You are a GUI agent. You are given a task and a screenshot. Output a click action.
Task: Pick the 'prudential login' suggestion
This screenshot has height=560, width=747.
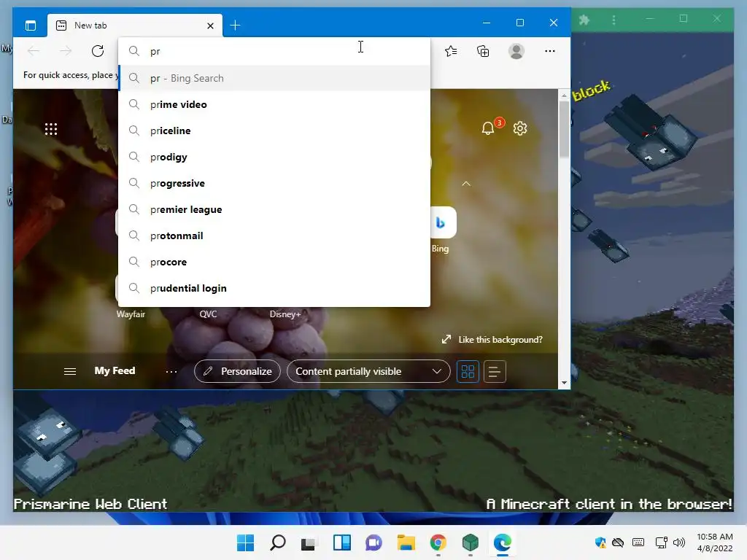point(274,288)
